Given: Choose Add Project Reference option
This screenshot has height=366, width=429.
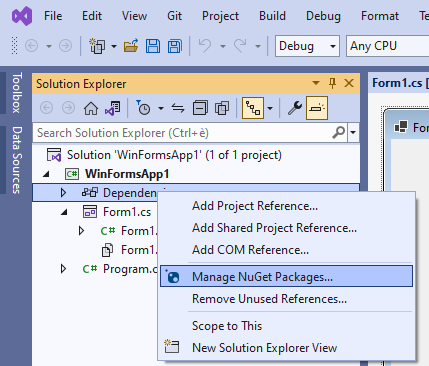Looking at the screenshot, I should click(x=255, y=206).
